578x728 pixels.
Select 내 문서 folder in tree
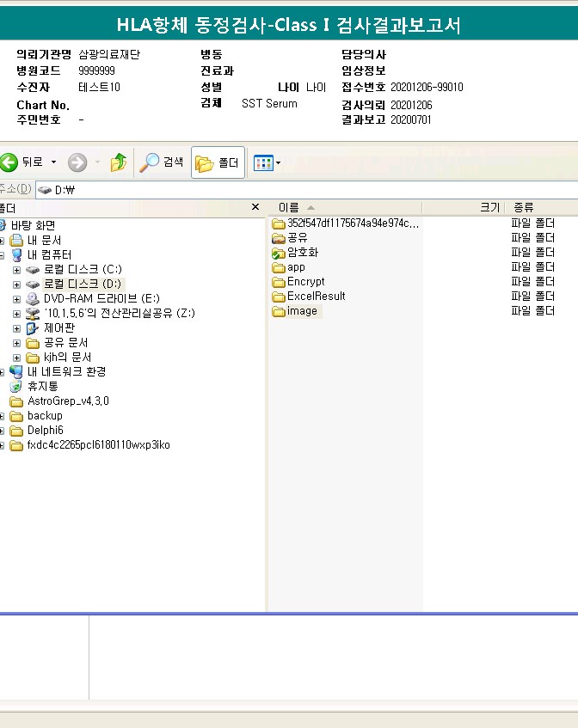[44, 241]
